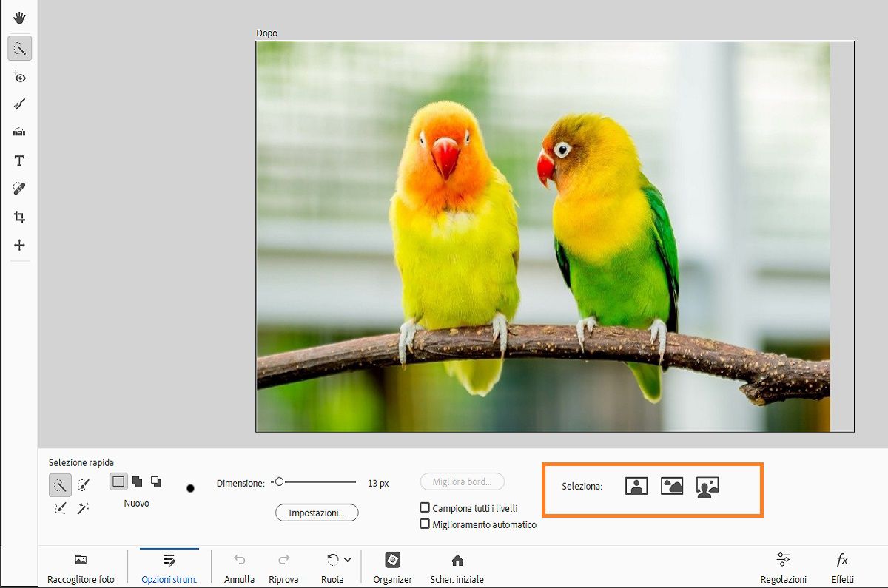Open the Regolazioni panel
The width and height of the screenshot is (888, 588).
[x=783, y=567]
